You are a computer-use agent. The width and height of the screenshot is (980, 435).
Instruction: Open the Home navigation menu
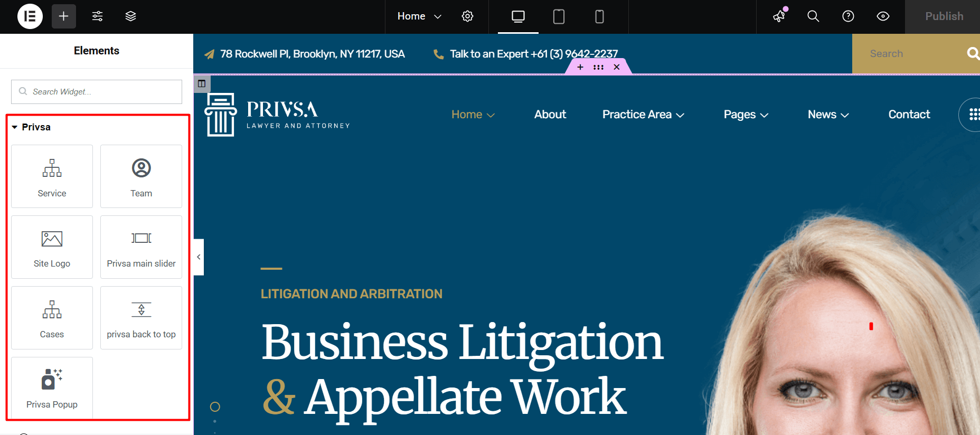tap(473, 115)
